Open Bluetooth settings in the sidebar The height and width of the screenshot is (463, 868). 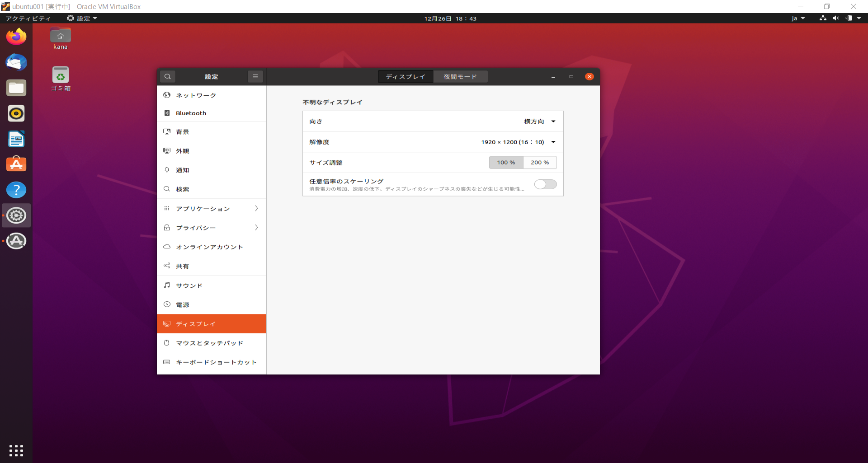(212, 113)
